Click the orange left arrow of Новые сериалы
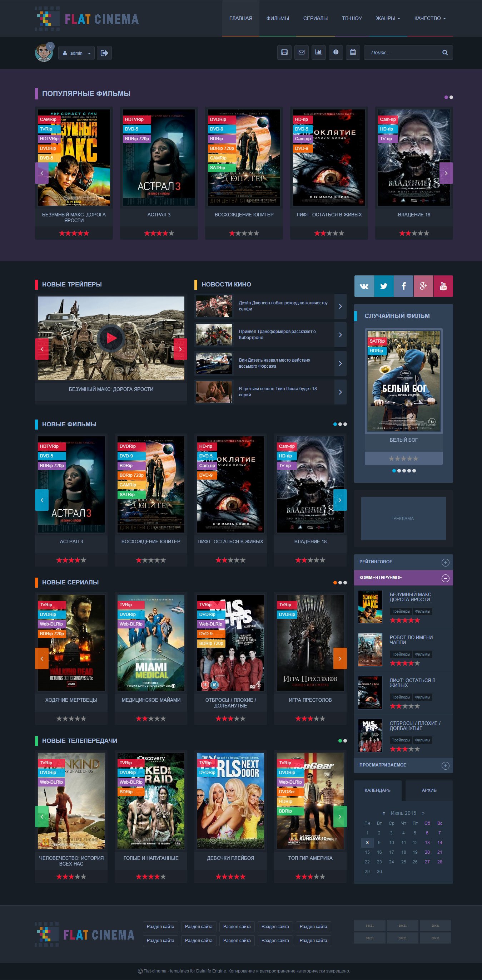This screenshot has width=482, height=980. (42, 658)
